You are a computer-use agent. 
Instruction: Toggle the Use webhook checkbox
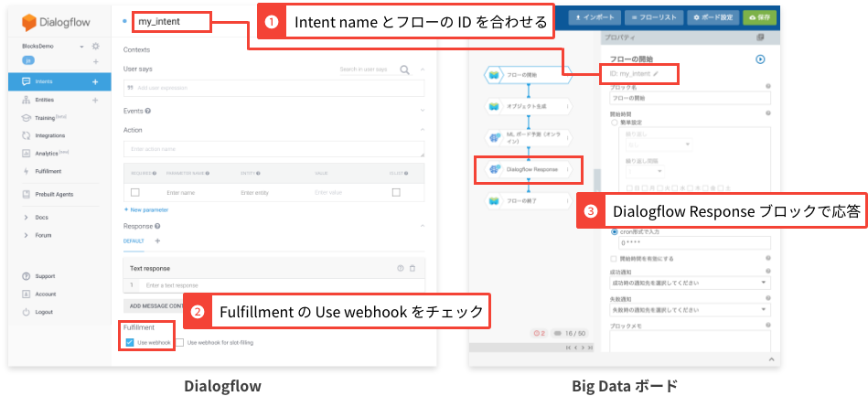[130, 343]
